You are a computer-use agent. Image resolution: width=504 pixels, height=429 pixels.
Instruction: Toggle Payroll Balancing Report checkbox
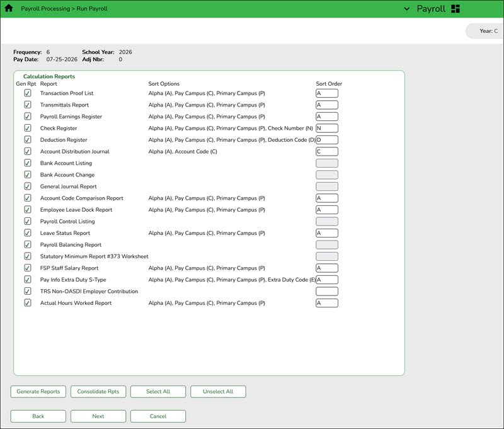tap(28, 244)
